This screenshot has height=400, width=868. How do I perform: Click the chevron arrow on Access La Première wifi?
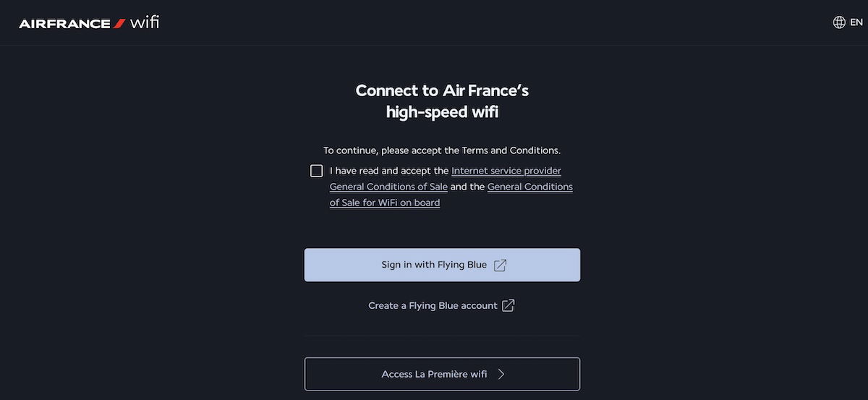click(x=501, y=374)
